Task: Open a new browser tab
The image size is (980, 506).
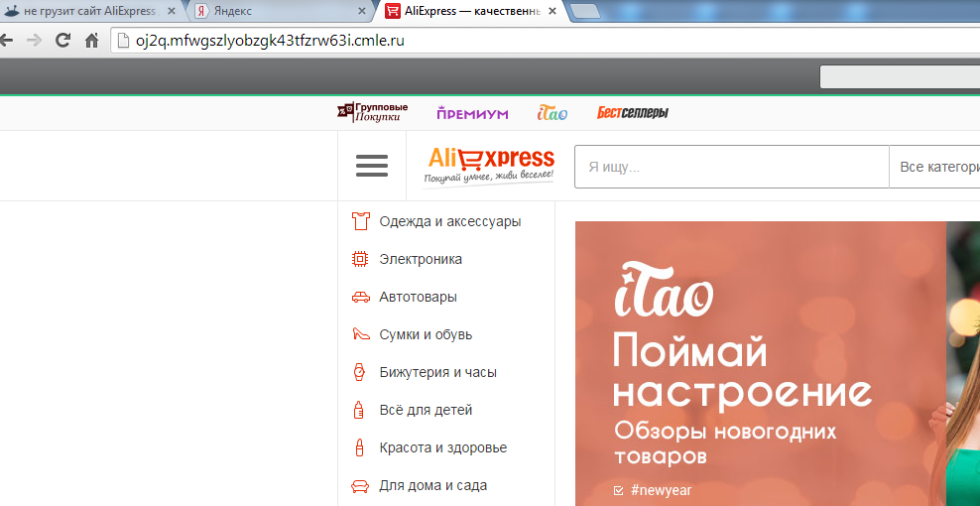Action: [x=585, y=11]
